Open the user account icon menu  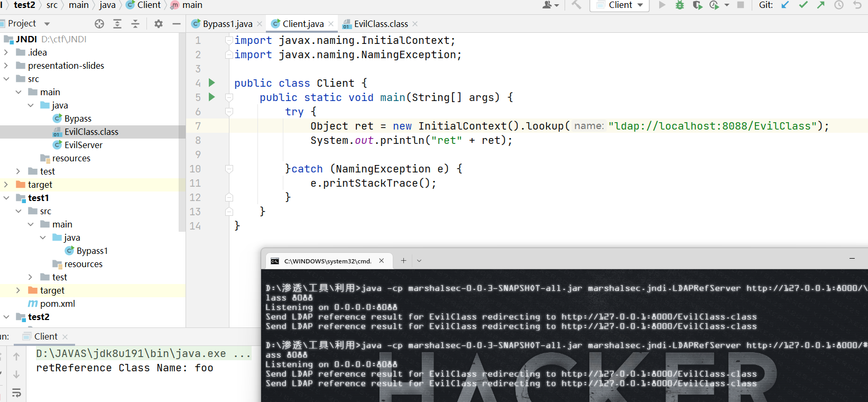(x=550, y=5)
